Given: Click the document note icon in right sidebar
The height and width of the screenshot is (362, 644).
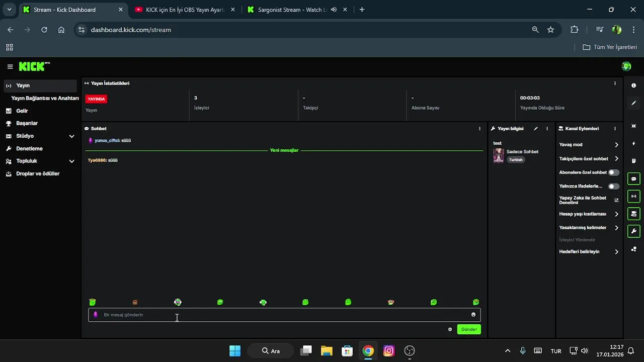Looking at the screenshot, I should point(634,161).
